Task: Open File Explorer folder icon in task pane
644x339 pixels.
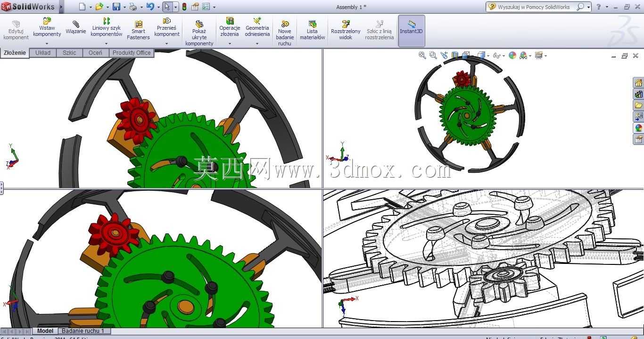Action: tap(638, 105)
